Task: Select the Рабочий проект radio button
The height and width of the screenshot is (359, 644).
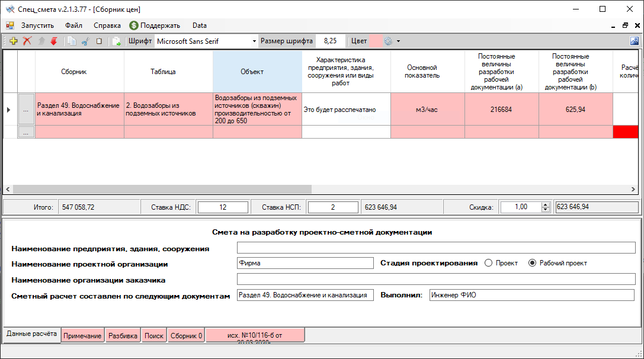Action: (x=532, y=263)
